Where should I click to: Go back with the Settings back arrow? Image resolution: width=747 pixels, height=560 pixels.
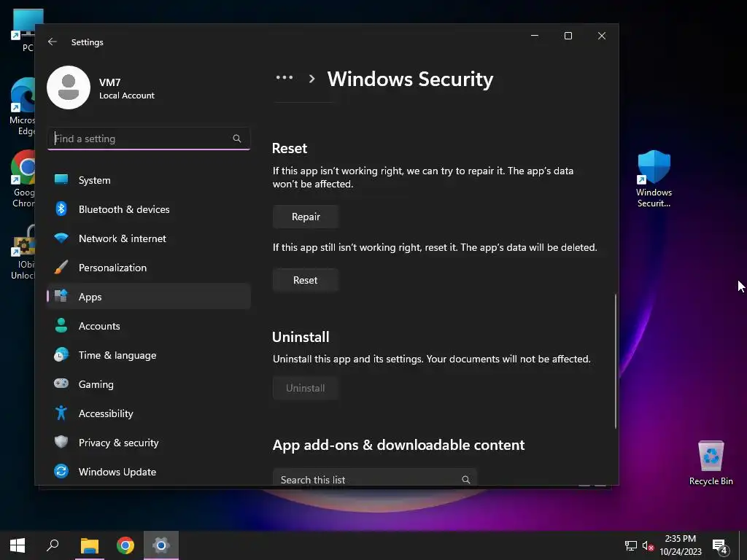pyautogui.click(x=53, y=42)
